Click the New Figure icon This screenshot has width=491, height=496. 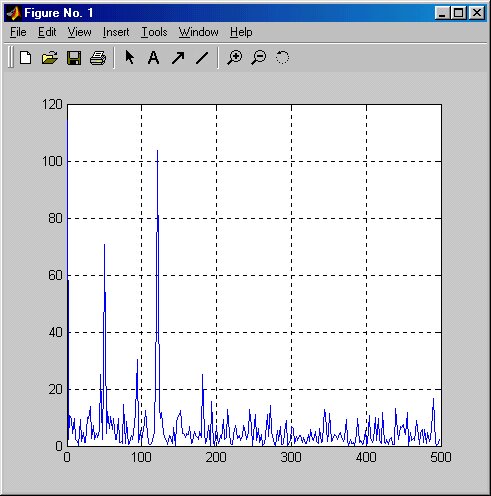coord(26,58)
